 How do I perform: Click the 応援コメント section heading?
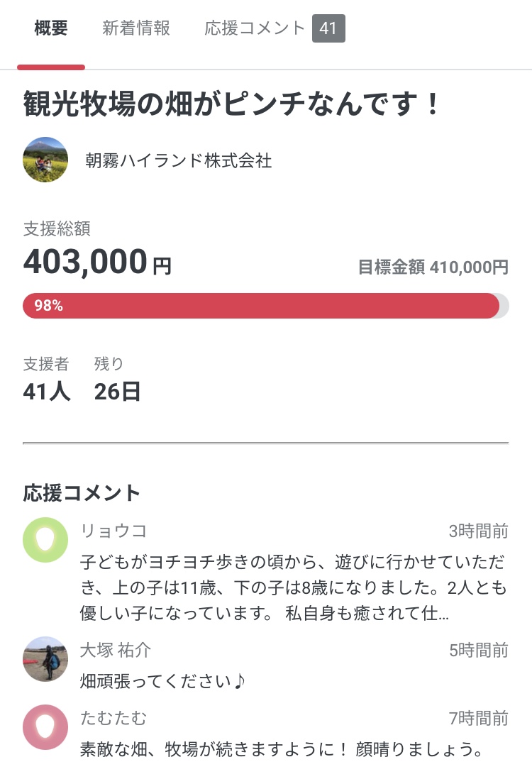(82, 492)
